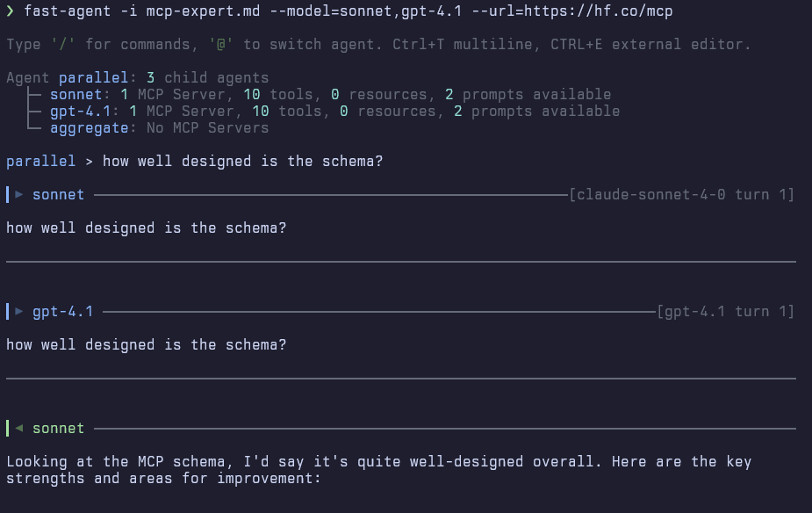
Task: Click the [claude-sonnet-4-0 turn 1] label
Action: click(681, 194)
